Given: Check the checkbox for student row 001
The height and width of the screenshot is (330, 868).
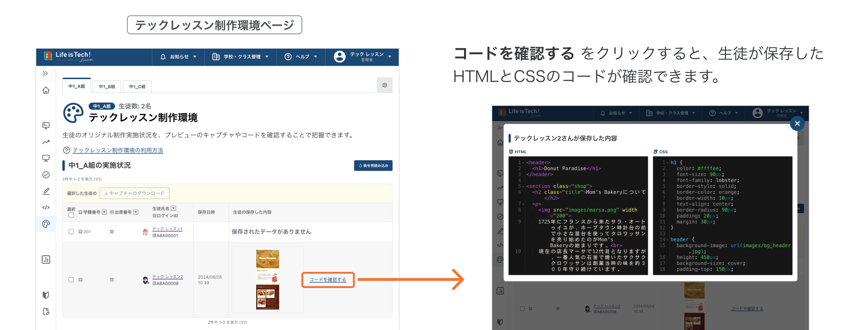Looking at the screenshot, I should click(x=71, y=232).
